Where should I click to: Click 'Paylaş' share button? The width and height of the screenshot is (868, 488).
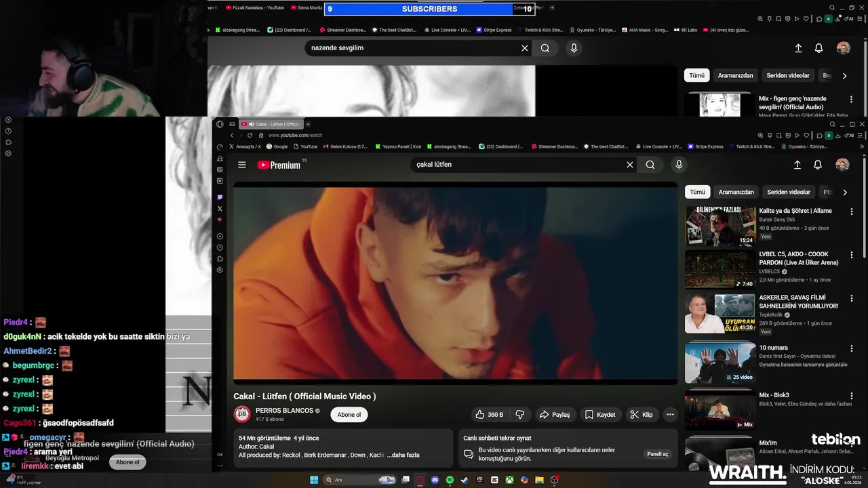[x=554, y=414]
